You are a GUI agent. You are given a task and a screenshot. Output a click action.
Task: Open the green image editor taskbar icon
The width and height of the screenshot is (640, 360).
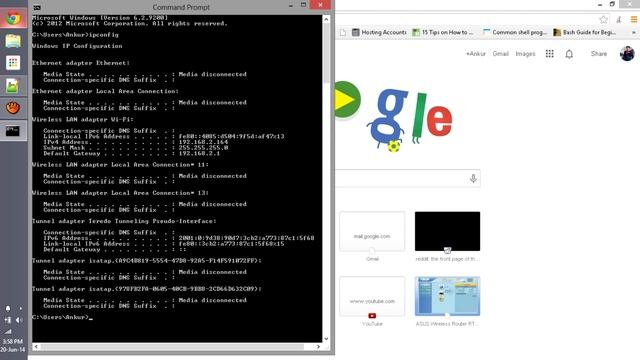click(13, 86)
